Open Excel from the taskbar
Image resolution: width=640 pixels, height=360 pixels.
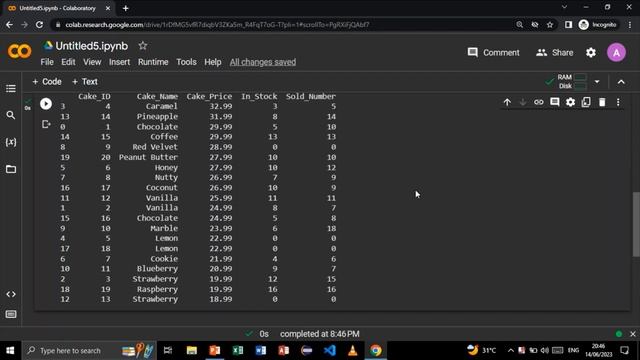[x=238, y=350]
